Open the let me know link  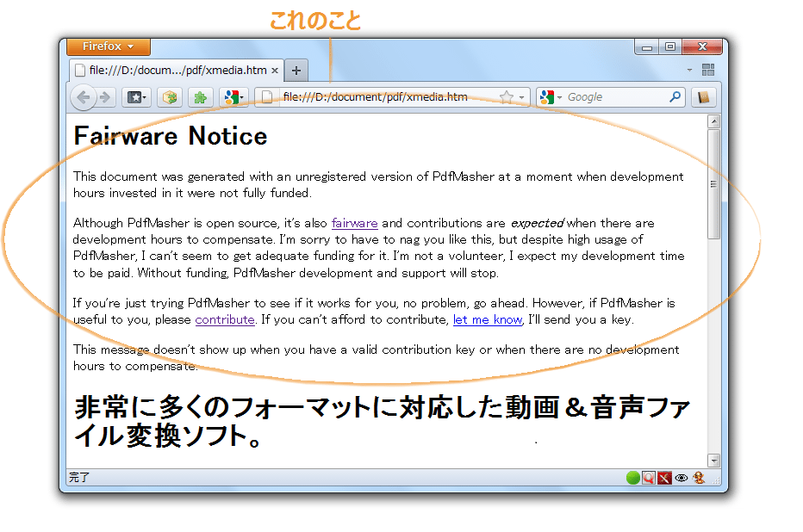coord(488,319)
